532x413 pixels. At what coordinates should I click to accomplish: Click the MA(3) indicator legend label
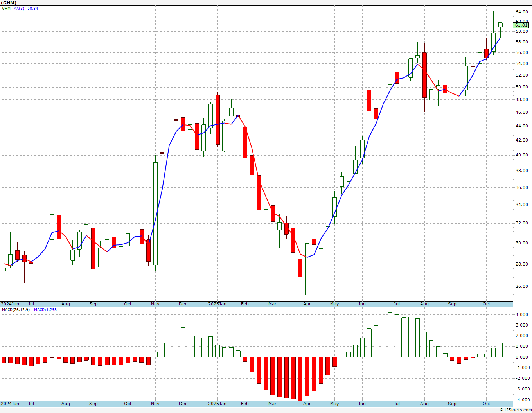pos(19,8)
